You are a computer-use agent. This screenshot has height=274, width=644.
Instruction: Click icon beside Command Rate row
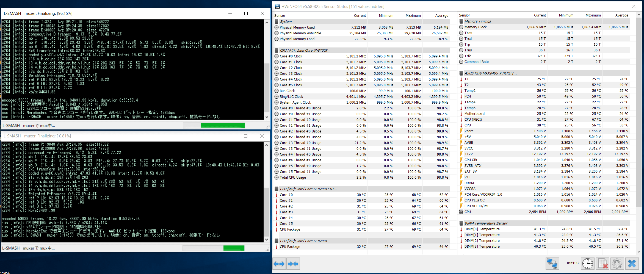tap(461, 62)
